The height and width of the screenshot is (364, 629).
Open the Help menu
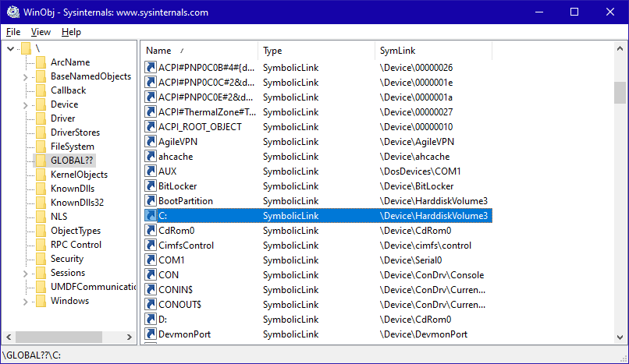pyautogui.click(x=71, y=32)
